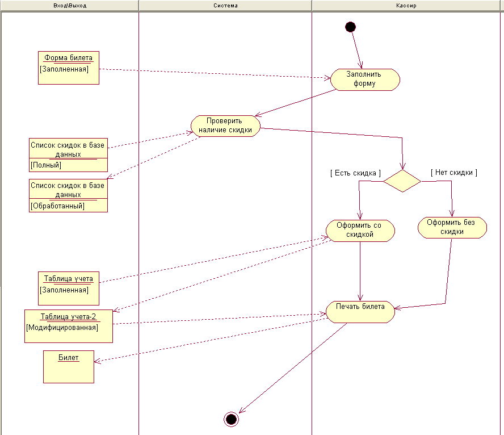Viewport: 504px width, 435px height.
Task: Click the black initial state node
Action: [x=350, y=27]
